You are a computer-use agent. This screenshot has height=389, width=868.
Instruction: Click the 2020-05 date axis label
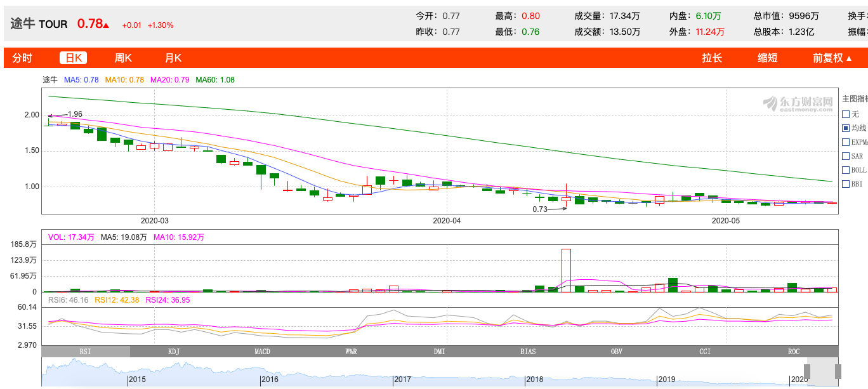click(726, 221)
